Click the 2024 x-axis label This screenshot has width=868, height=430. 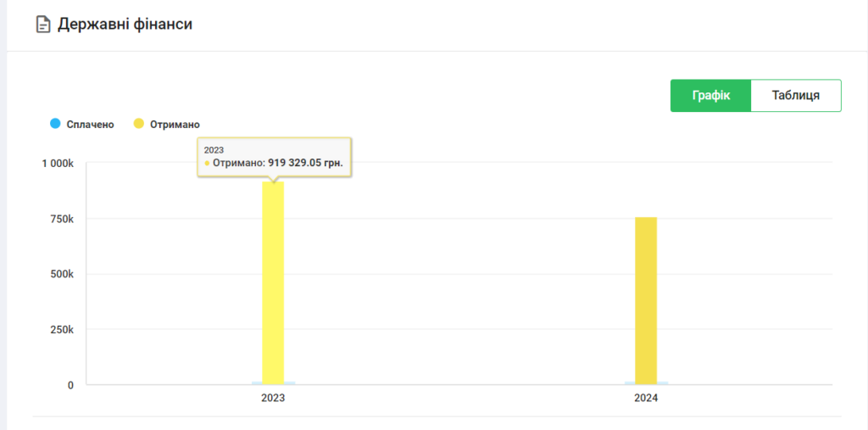[646, 398]
